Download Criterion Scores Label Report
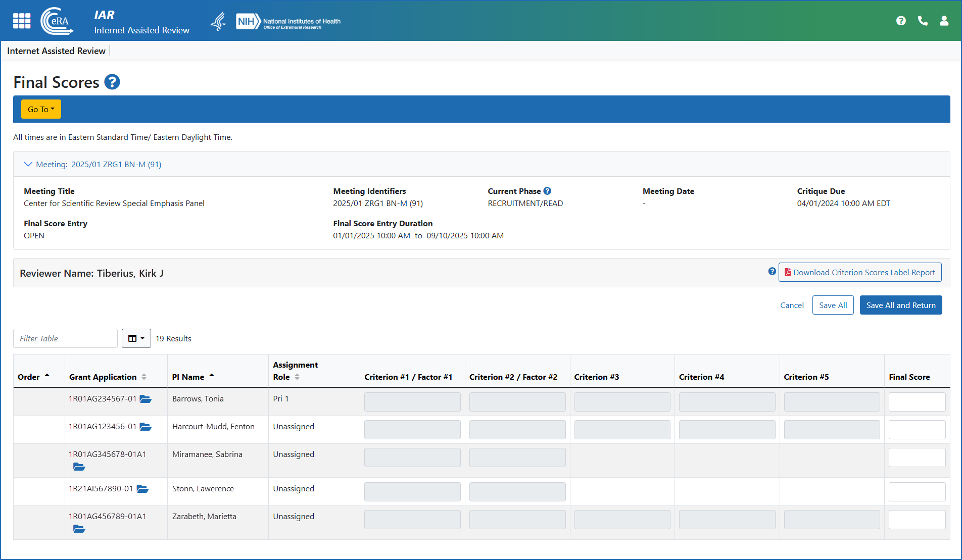This screenshot has height=560, width=962. click(x=860, y=272)
